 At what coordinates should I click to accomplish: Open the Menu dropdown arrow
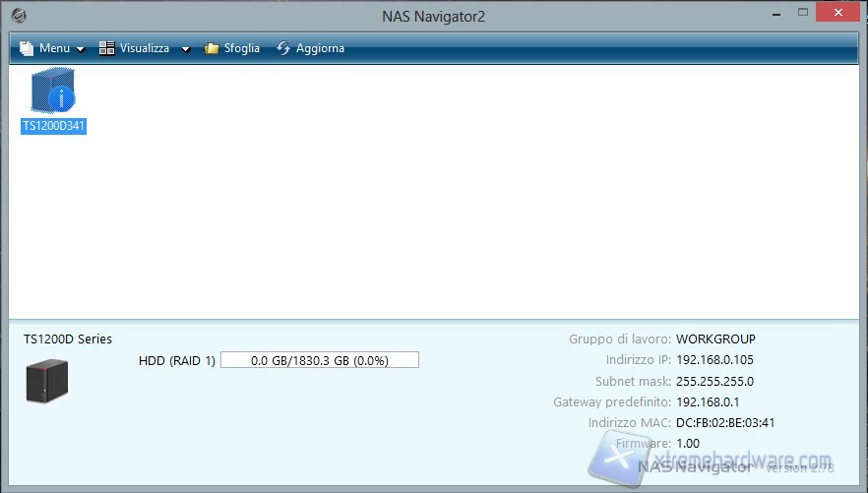coord(81,49)
